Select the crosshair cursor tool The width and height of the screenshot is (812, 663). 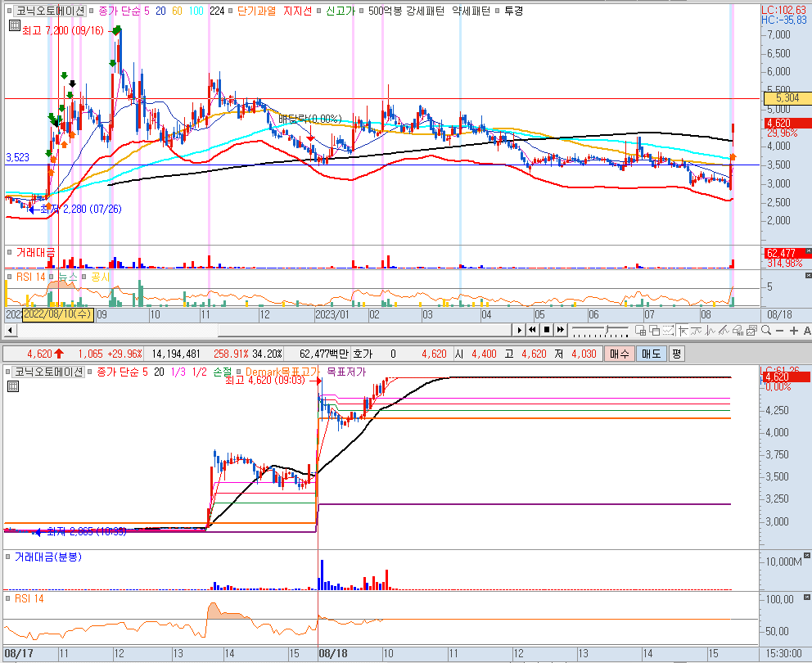[x=683, y=330]
